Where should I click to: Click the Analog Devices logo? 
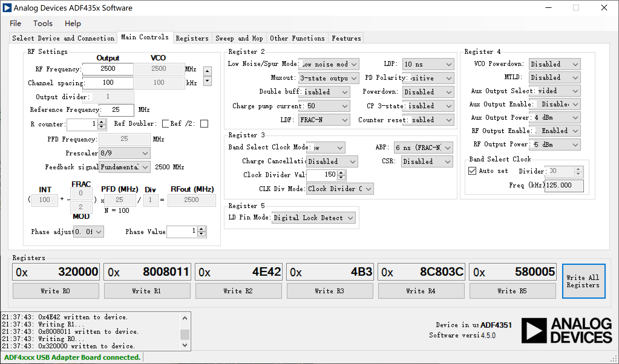click(567, 330)
